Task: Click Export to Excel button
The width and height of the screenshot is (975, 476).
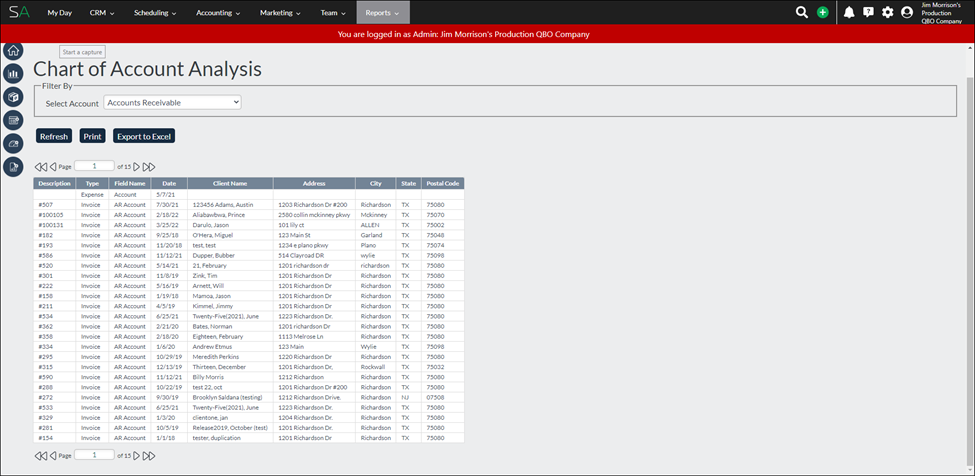Action: (x=144, y=136)
